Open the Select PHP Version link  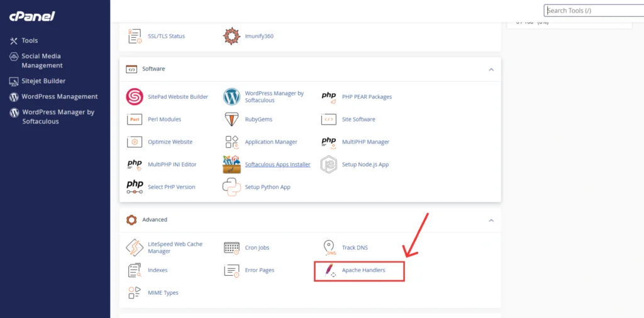click(x=172, y=187)
